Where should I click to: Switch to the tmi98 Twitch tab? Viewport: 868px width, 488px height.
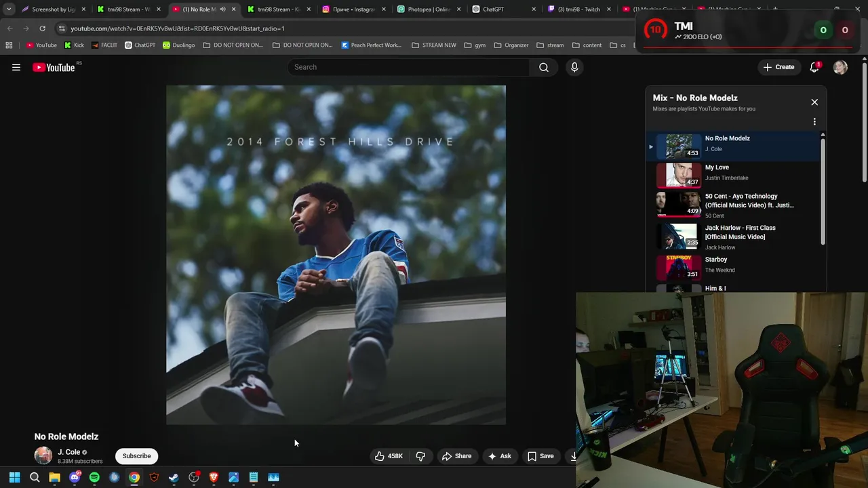click(578, 9)
